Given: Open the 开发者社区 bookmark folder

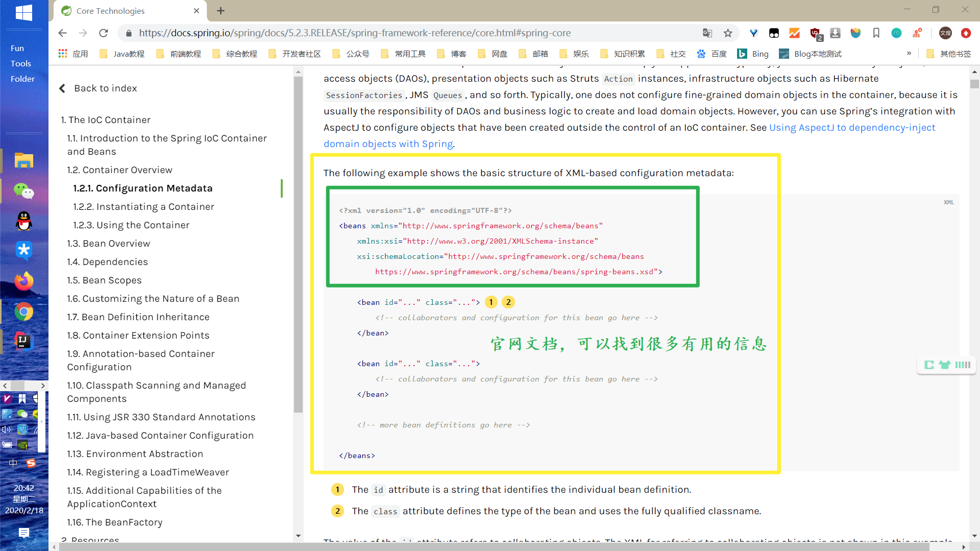Looking at the screenshot, I should [295, 54].
